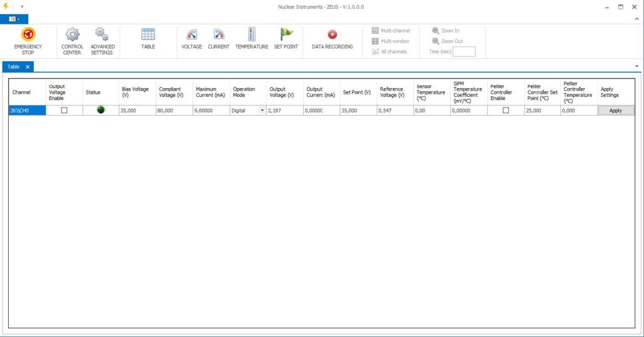Click Peltier Controller Temperature value 0,000

579,111
